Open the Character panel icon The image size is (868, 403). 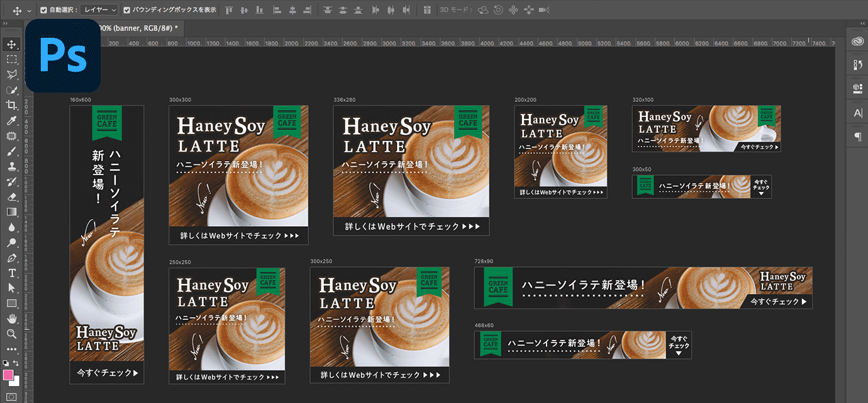point(858,113)
